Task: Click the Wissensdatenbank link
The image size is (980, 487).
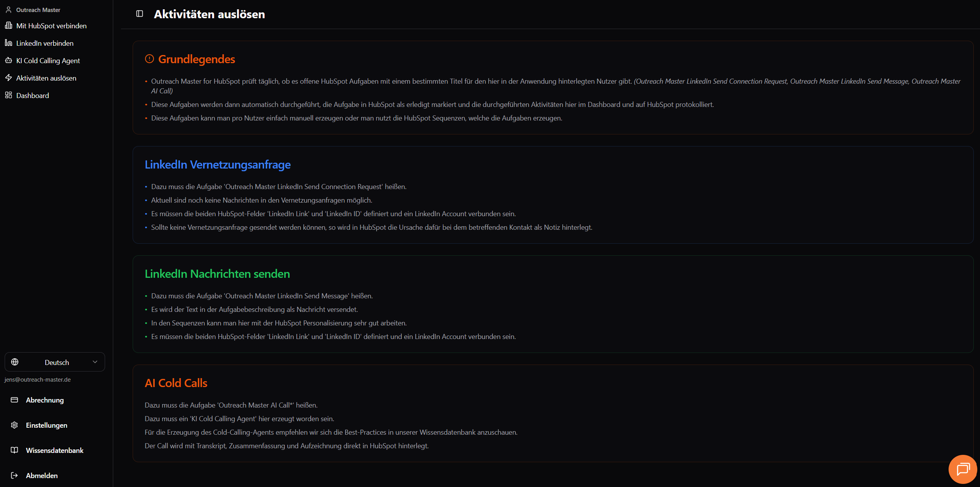Action: pyautogui.click(x=55, y=450)
